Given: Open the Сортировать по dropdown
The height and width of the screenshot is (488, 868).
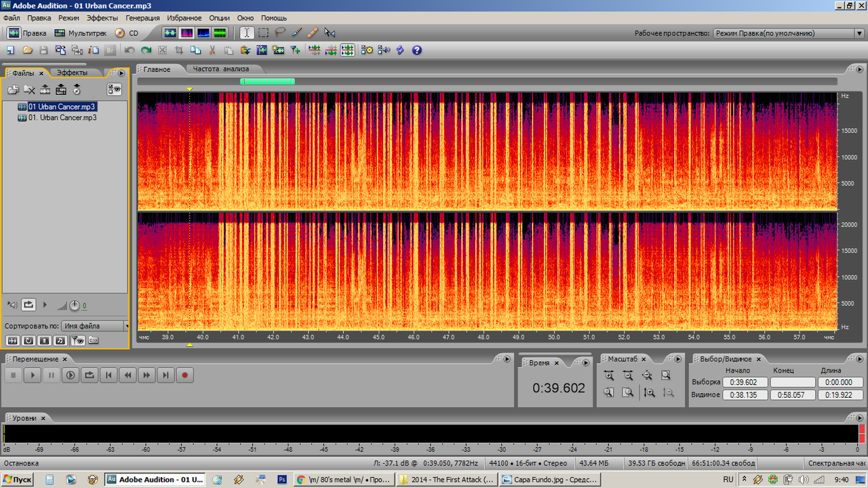Looking at the screenshot, I should pyautogui.click(x=95, y=326).
